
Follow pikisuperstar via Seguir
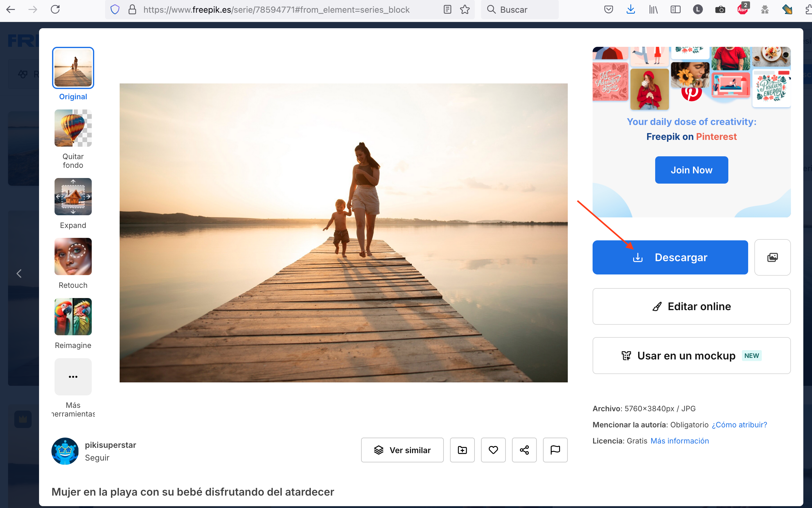[97, 458]
